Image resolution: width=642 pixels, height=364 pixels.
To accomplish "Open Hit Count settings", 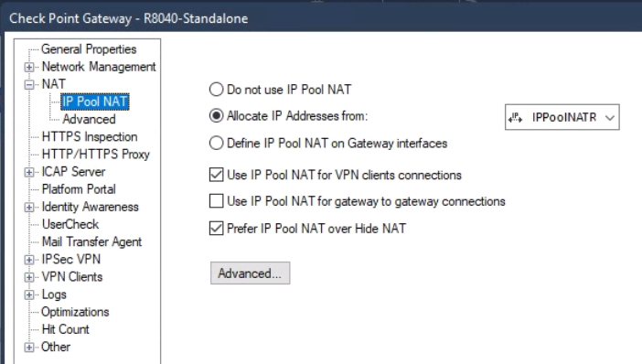I will pyautogui.click(x=65, y=329).
